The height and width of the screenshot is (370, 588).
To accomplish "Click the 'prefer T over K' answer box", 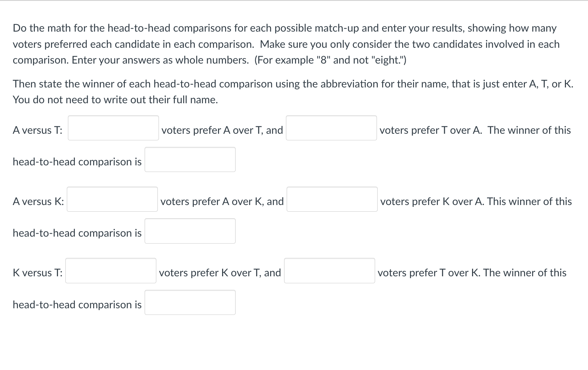I will pyautogui.click(x=329, y=270).
